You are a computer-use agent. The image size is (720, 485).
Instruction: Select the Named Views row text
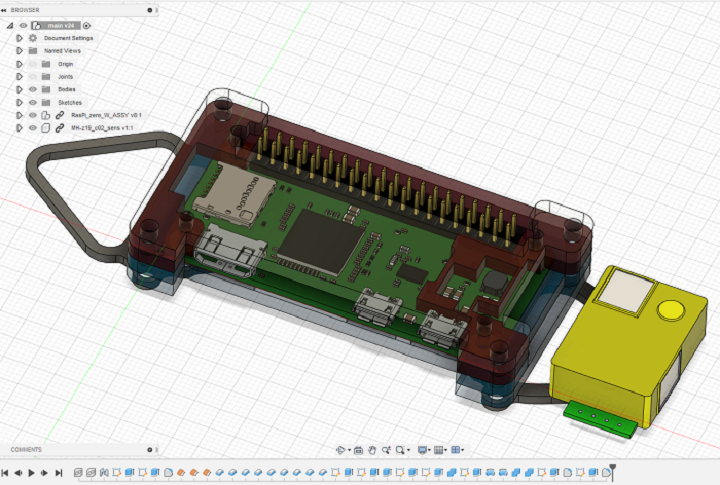point(62,51)
